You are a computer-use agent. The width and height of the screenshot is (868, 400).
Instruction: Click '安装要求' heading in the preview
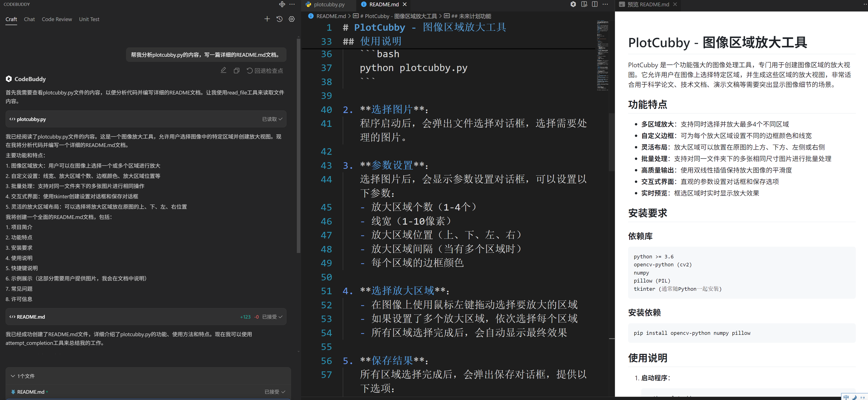tap(647, 213)
